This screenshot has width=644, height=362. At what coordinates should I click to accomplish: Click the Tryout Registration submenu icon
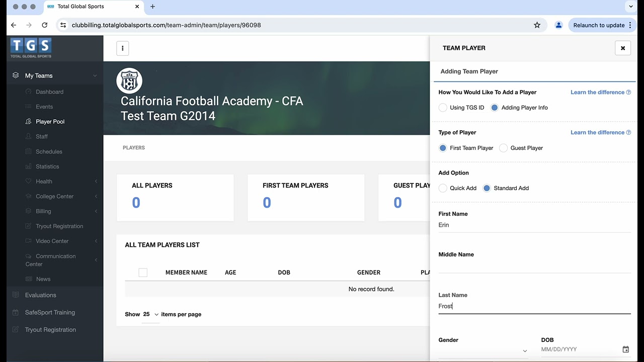click(x=28, y=226)
